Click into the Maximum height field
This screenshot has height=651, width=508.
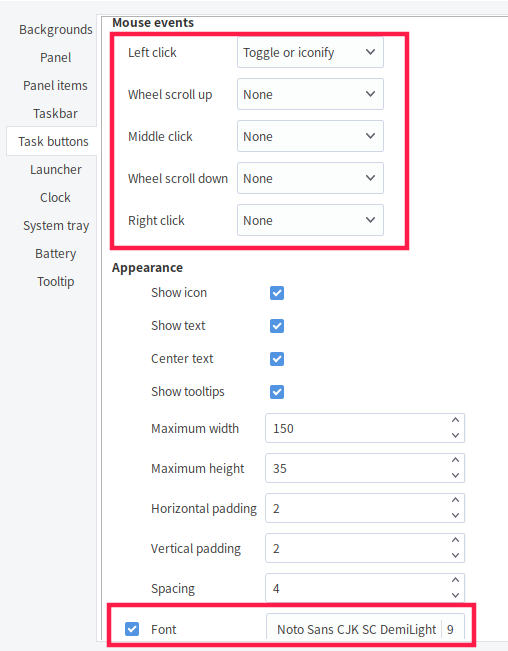(x=357, y=468)
